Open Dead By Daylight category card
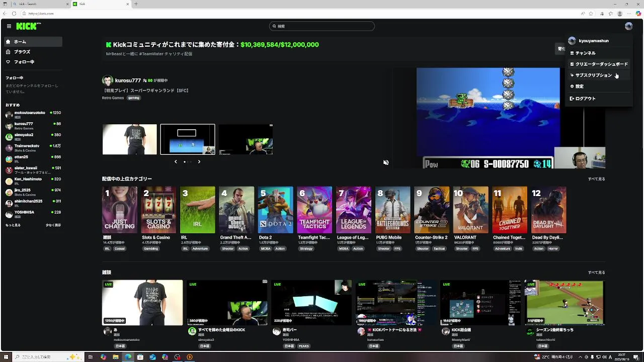Screen dimensions: 644x362 point(548,210)
